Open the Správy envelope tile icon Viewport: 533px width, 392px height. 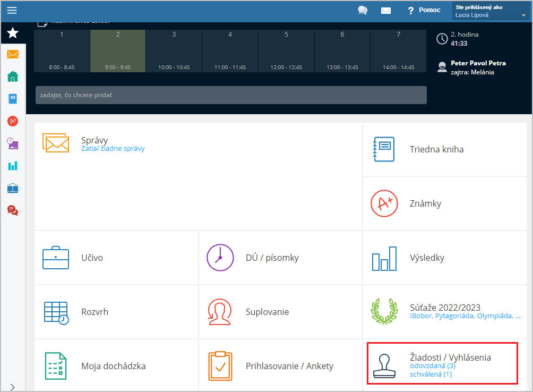point(56,143)
